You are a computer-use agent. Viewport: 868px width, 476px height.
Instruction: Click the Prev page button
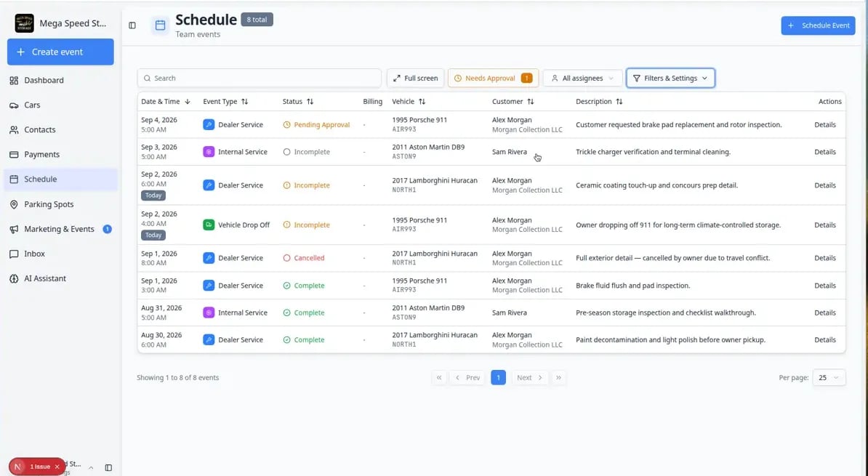tap(467, 377)
